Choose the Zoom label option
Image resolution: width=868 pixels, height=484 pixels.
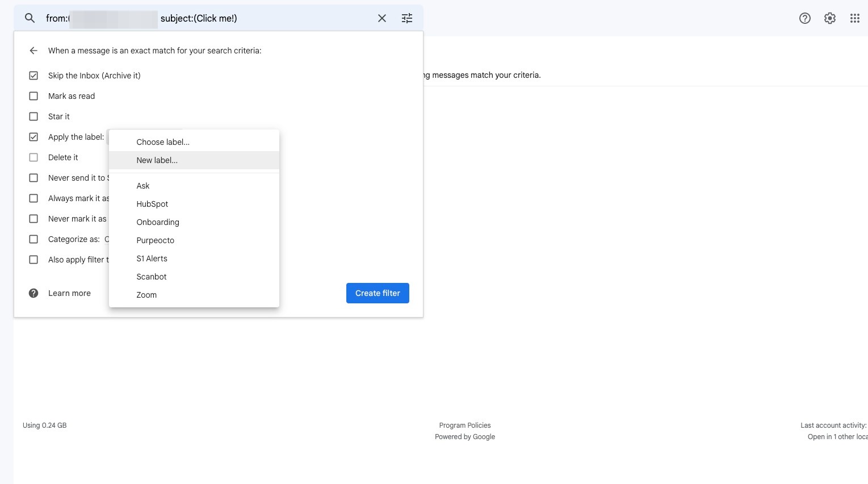146,295
